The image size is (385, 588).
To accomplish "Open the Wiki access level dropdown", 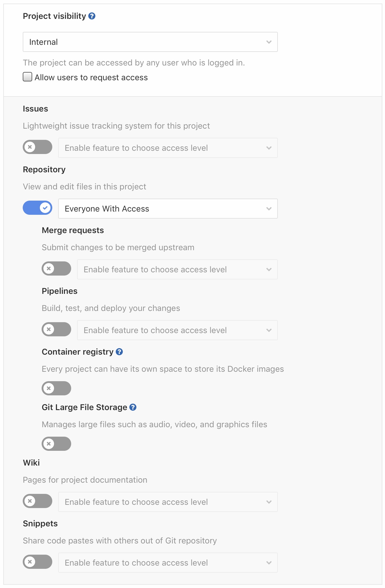I will (168, 502).
